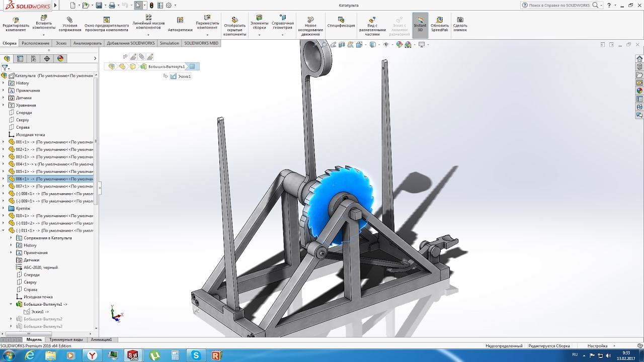Toggle Instant 3D mode
The image size is (644, 362).
tap(420, 25)
